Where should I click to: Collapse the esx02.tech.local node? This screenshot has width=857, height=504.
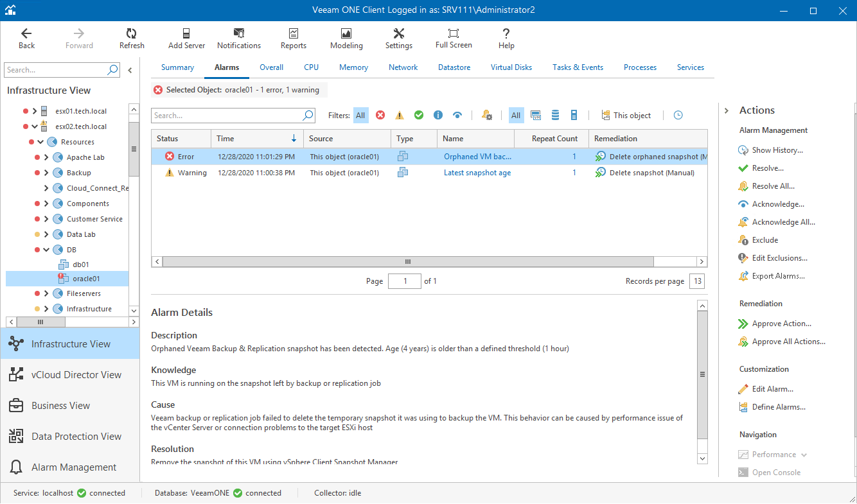pyautogui.click(x=35, y=126)
